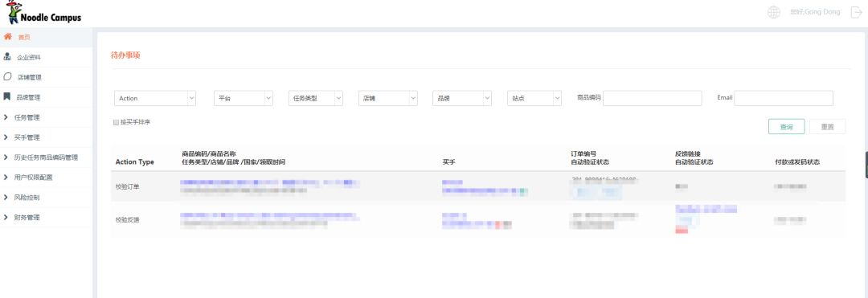Open the product link in the 校验订单 row
The height and width of the screenshot is (298, 868).
[x=269, y=182]
